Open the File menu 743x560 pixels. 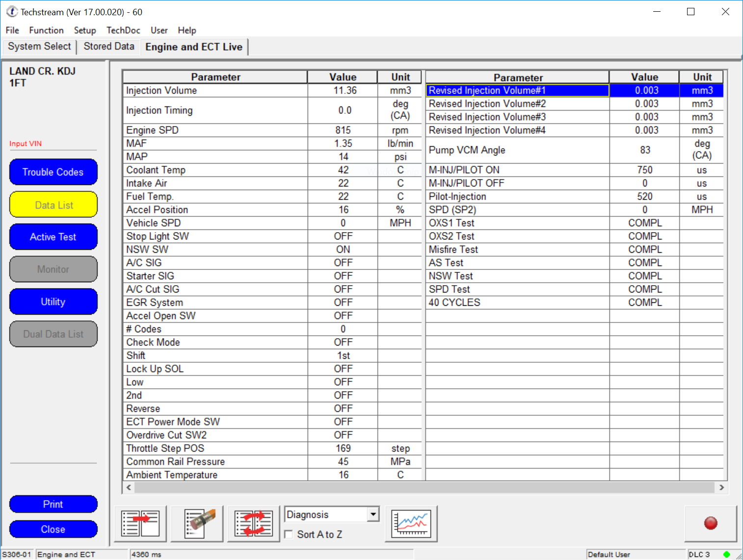12,30
